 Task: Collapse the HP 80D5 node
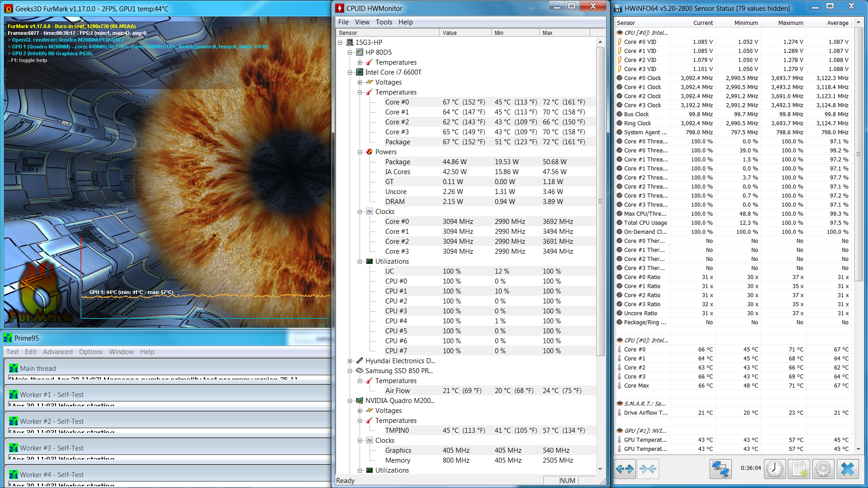[x=350, y=52]
